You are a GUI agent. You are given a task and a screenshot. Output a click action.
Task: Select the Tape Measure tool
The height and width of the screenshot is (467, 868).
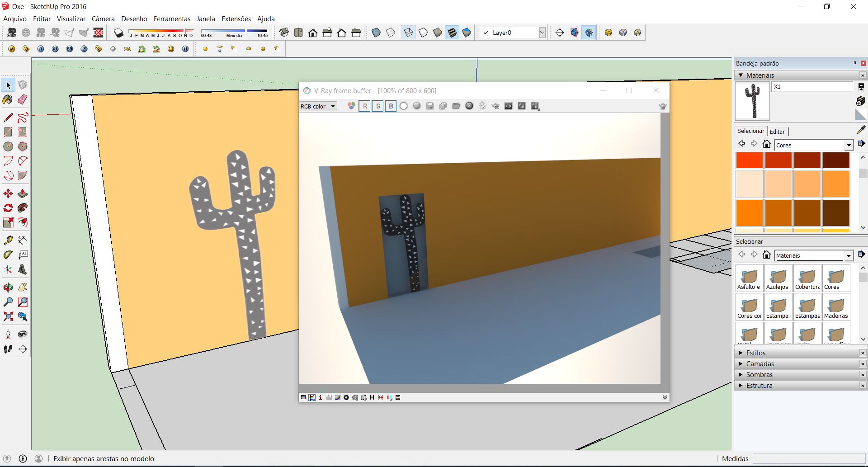tap(8, 240)
